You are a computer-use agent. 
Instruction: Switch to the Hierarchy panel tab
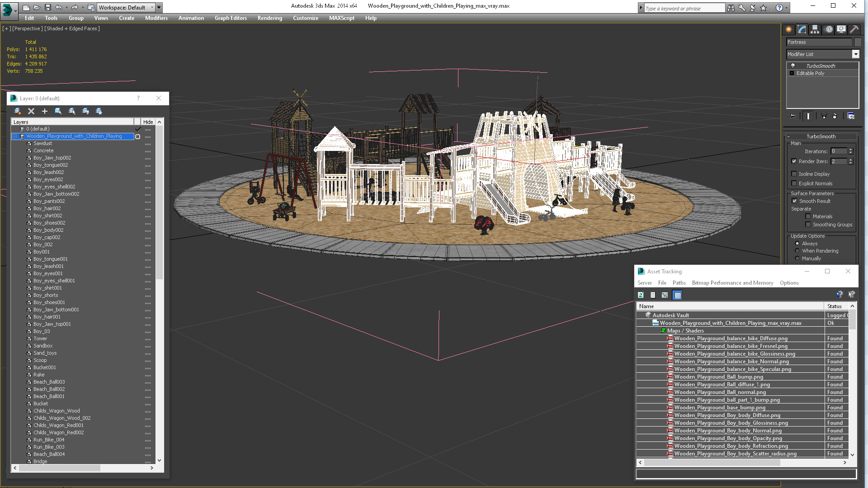815,29
